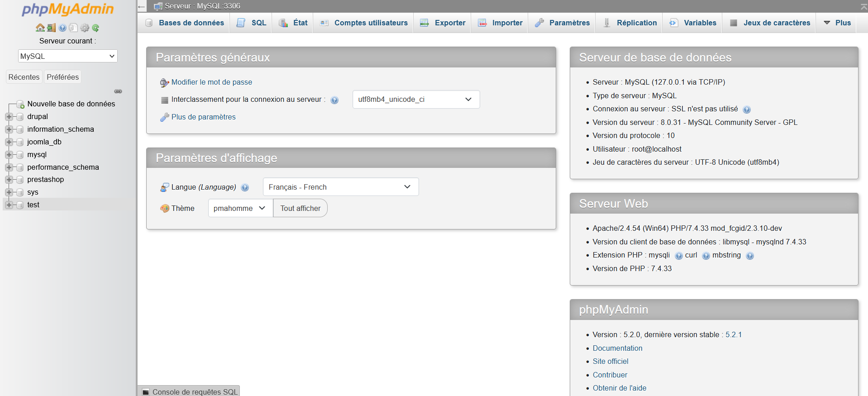Open MySQL documentation pages icon in sidebar
The height and width of the screenshot is (396, 868).
point(73,28)
